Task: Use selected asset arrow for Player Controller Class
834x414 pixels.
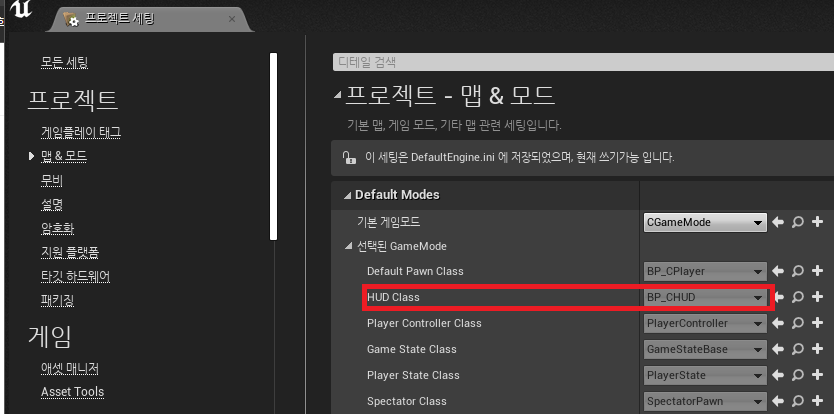Action: point(778,323)
